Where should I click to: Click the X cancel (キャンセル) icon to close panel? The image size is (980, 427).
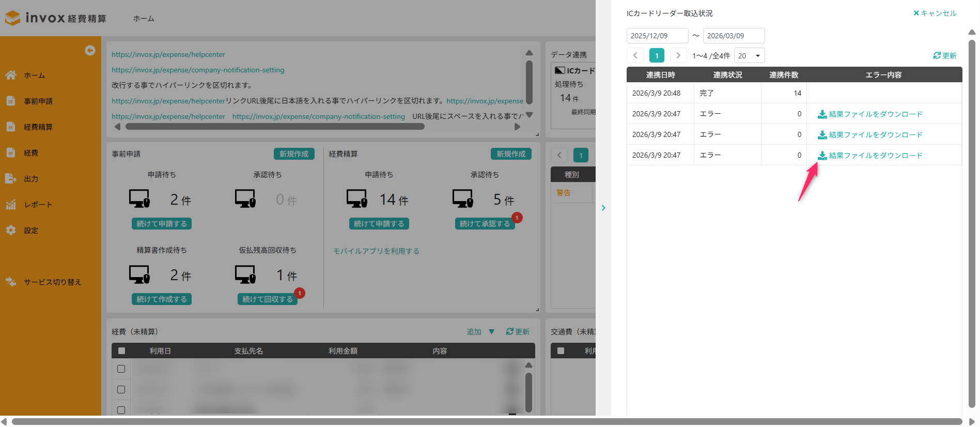[x=916, y=13]
